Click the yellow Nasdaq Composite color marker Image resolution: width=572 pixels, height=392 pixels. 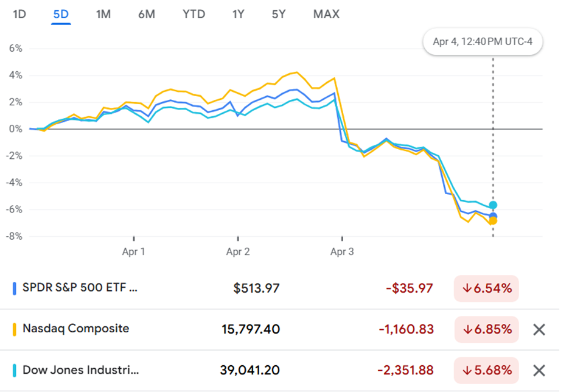(x=14, y=329)
